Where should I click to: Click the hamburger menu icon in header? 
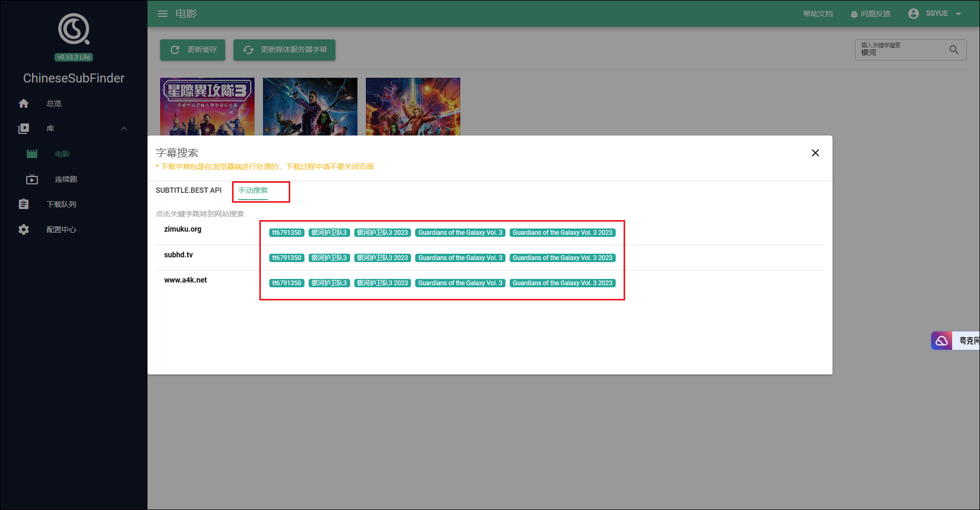point(163,14)
